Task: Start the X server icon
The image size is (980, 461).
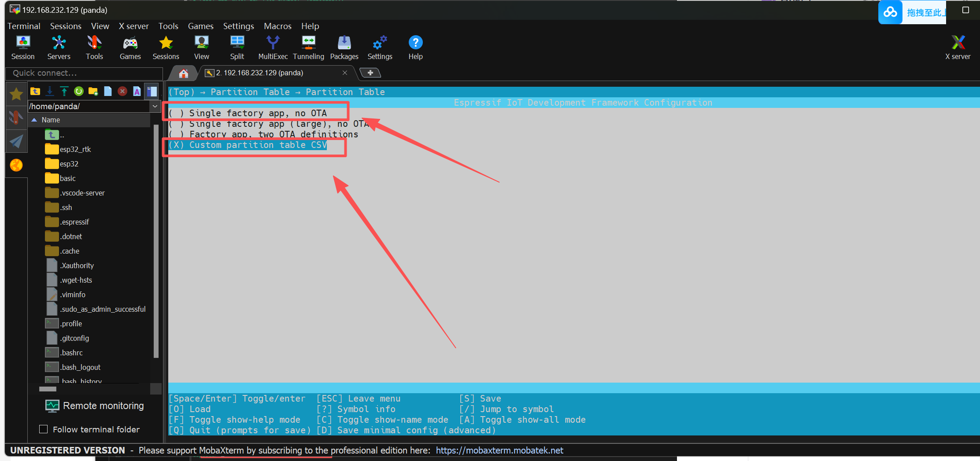Action: (958, 48)
